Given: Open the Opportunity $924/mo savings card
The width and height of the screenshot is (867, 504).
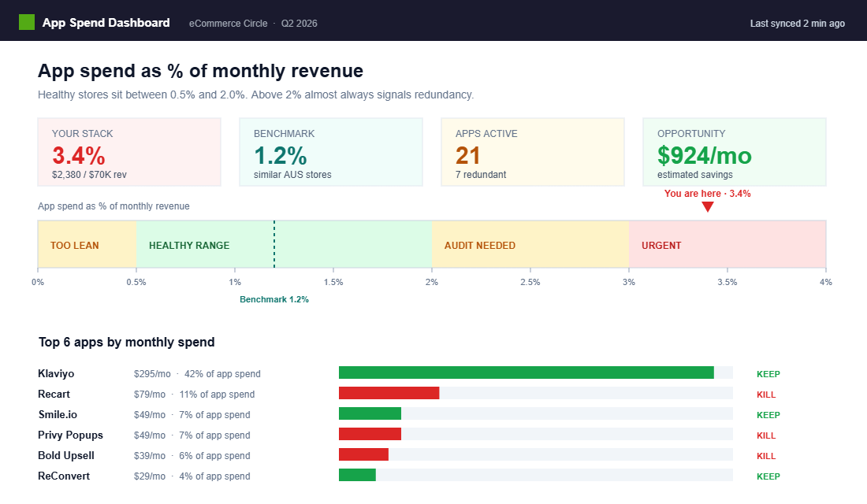Looking at the screenshot, I should pyautogui.click(x=735, y=152).
